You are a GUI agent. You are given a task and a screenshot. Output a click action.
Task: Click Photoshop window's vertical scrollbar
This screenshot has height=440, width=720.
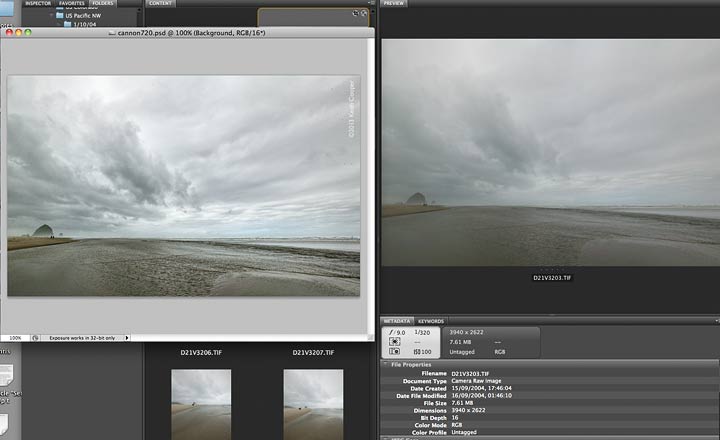pyautogui.click(x=371, y=186)
